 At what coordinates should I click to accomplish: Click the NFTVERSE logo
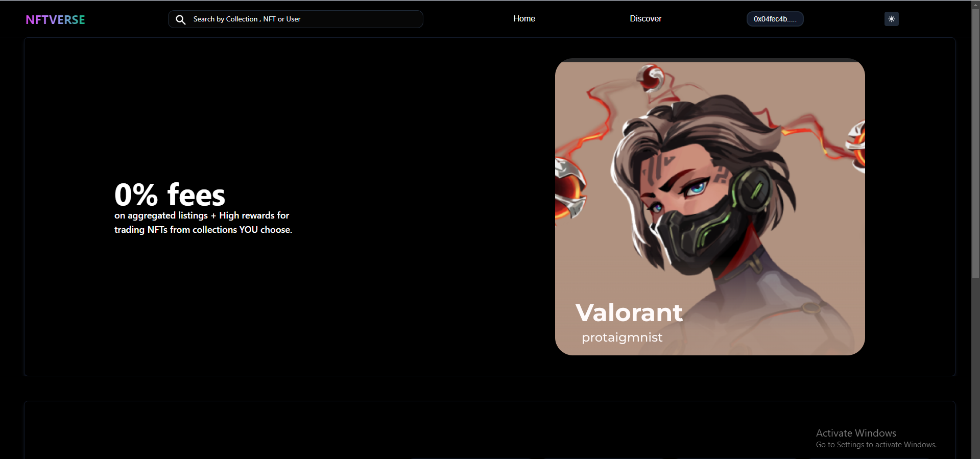pos(55,19)
